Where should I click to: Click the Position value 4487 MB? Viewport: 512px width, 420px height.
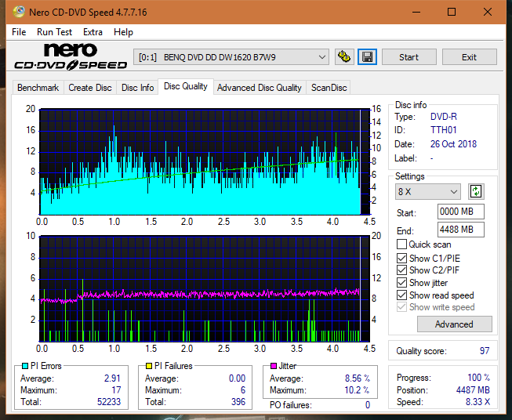[473, 390]
